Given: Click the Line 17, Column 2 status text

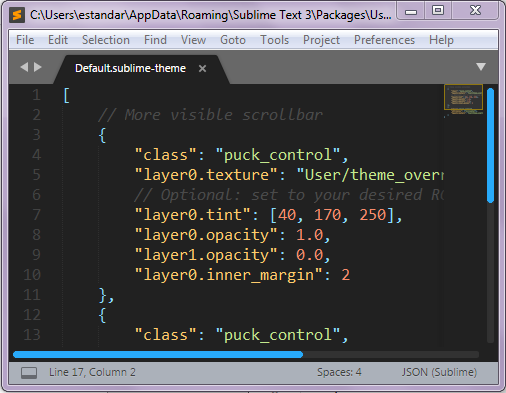Looking at the screenshot, I should (92, 372).
